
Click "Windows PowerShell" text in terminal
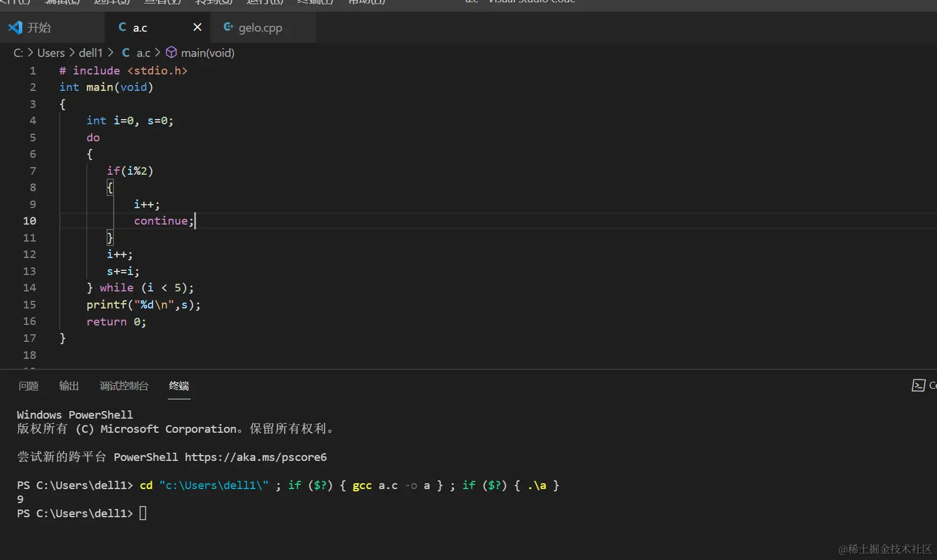75,415
